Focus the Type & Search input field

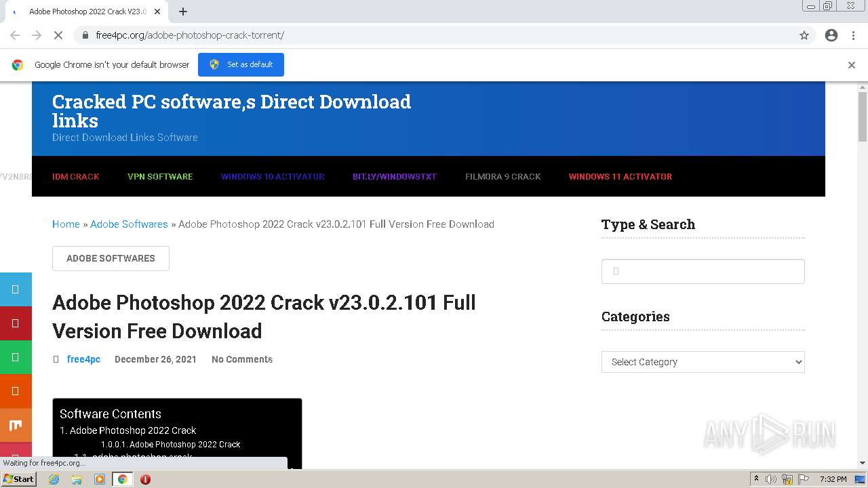coord(703,271)
